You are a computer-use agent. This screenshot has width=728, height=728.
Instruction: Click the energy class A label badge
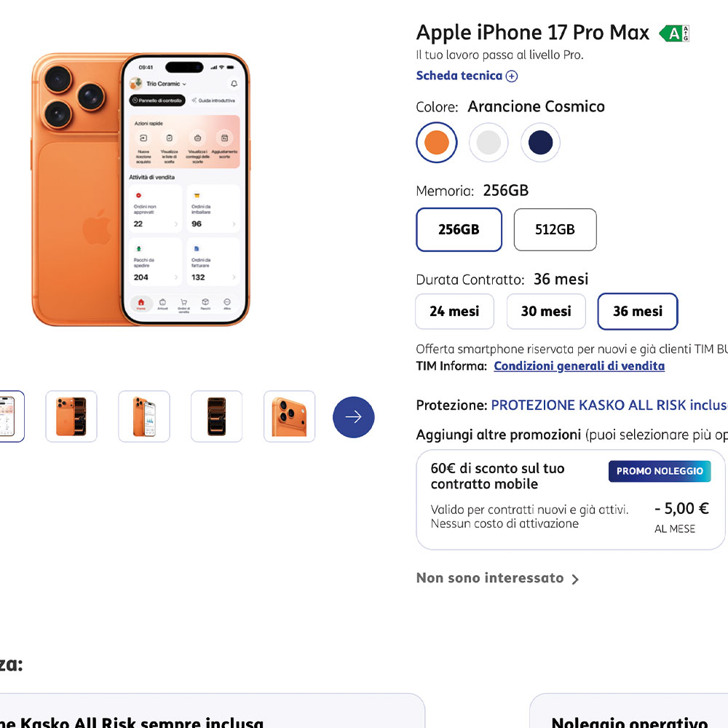pos(674,33)
